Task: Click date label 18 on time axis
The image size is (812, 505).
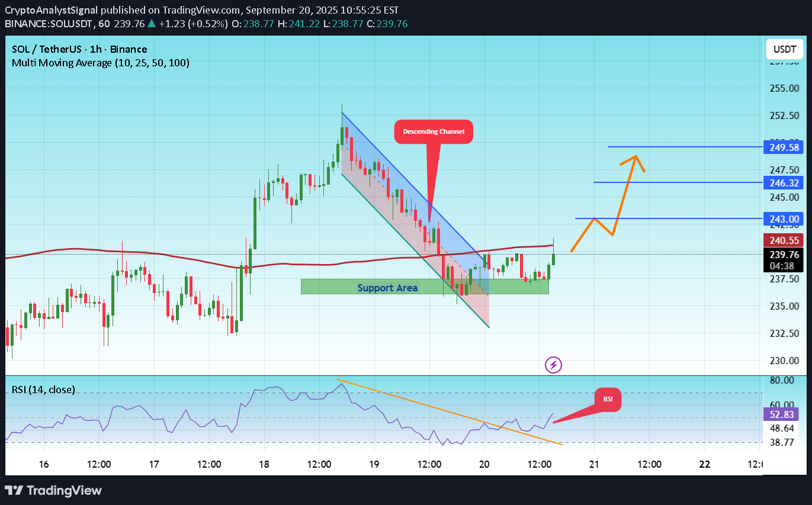Action: click(264, 464)
